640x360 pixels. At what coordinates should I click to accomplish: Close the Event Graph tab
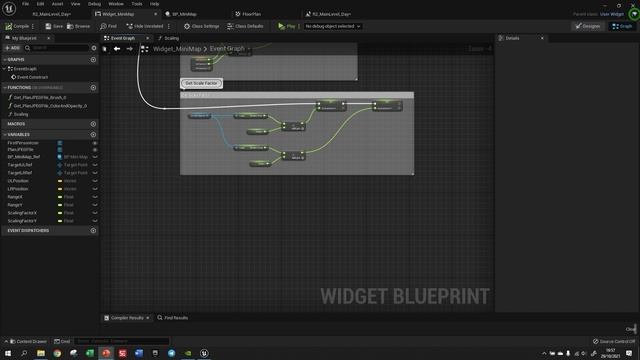[x=147, y=38]
